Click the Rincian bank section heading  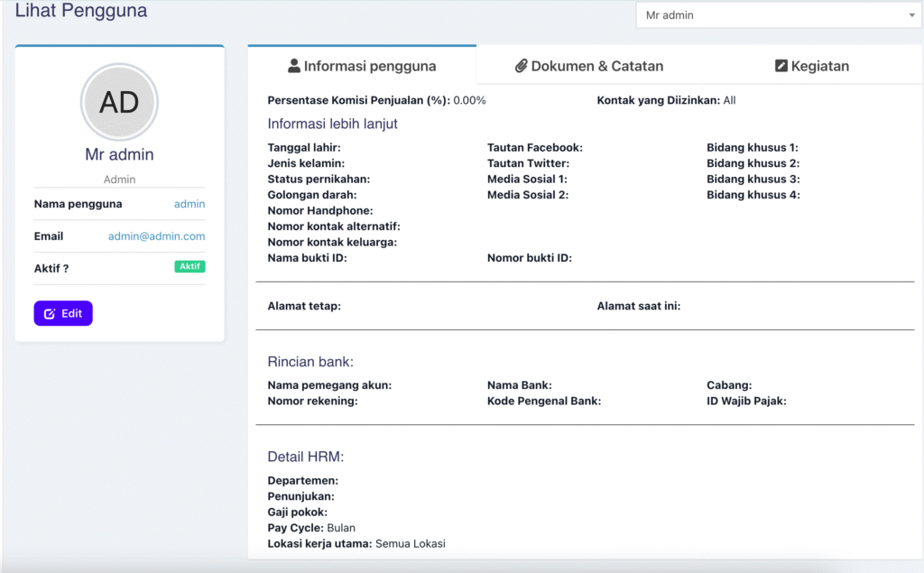click(x=310, y=362)
